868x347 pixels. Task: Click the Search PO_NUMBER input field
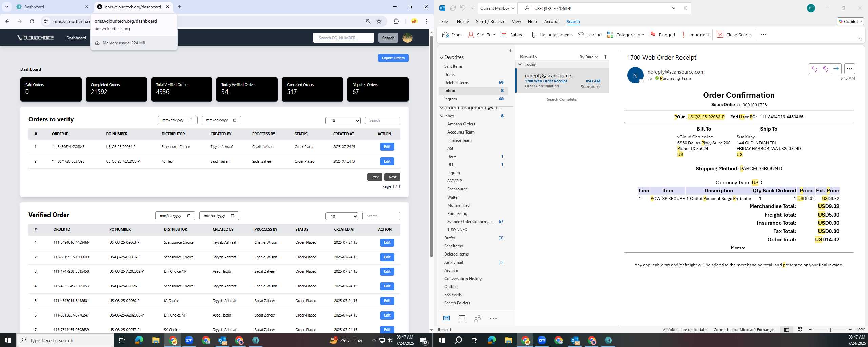click(x=343, y=38)
